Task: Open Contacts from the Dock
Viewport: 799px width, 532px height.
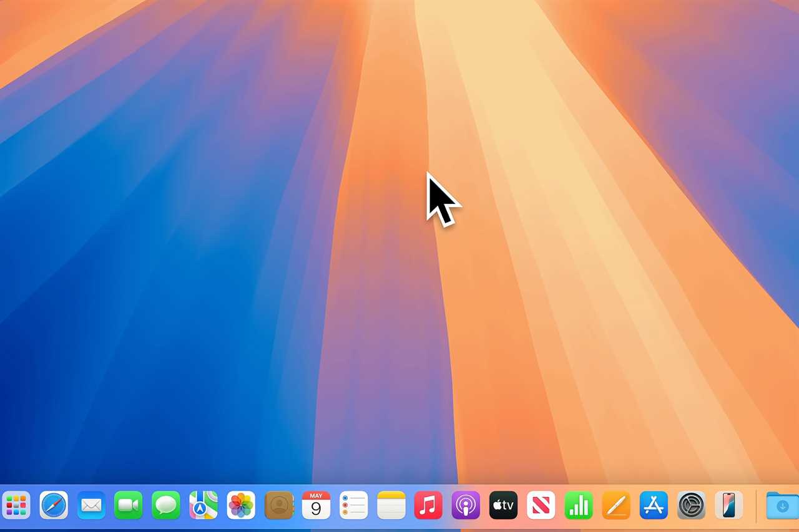Action: point(278,505)
